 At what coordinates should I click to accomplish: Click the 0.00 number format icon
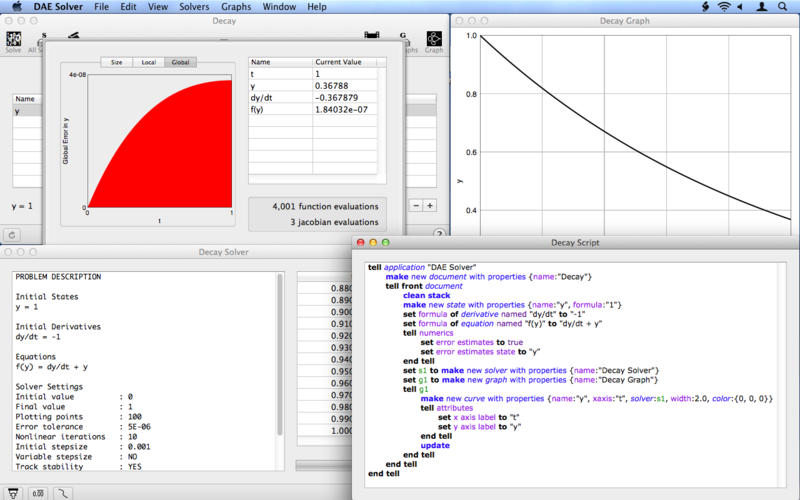pyautogui.click(x=38, y=493)
